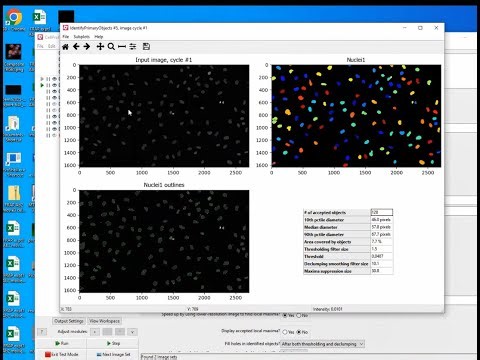Open the Help menu in the figure window
The width and height of the screenshot is (480, 360).
pyautogui.click(x=99, y=37)
